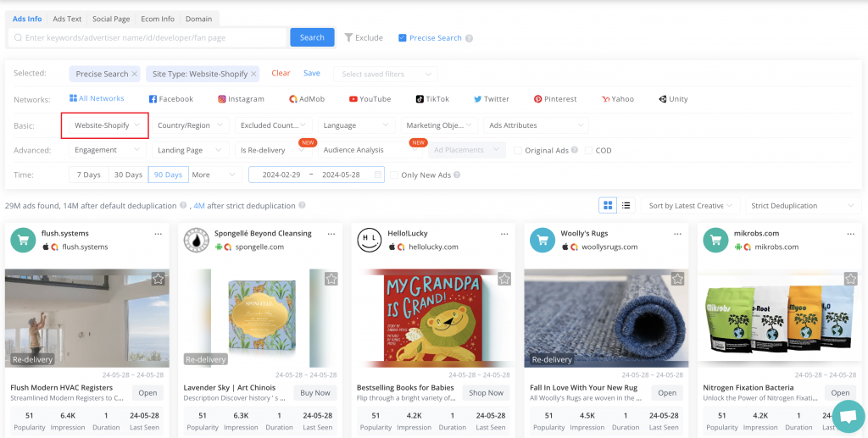Click help icon next to Only New Ads
Image resolution: width=868 pixels, height=438 pixels.
457,175
